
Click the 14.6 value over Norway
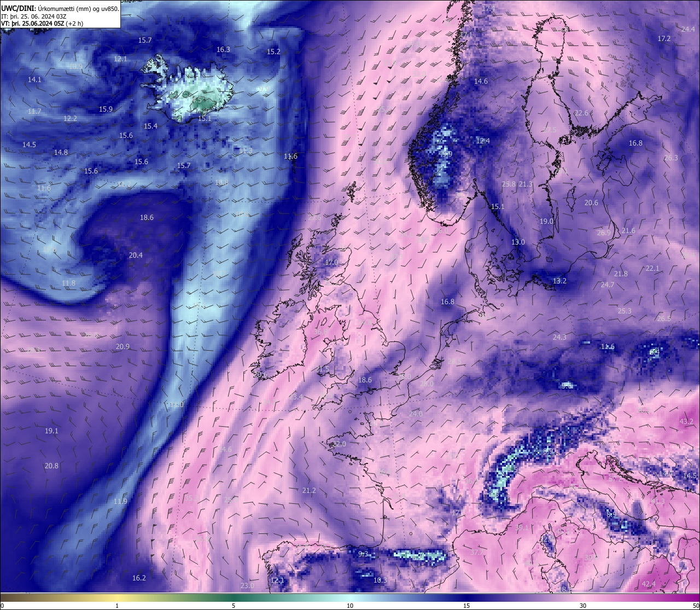481,82
